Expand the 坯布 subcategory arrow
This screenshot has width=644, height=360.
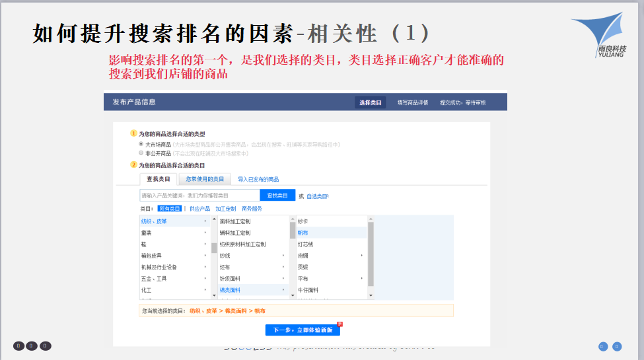pos(283,267)
